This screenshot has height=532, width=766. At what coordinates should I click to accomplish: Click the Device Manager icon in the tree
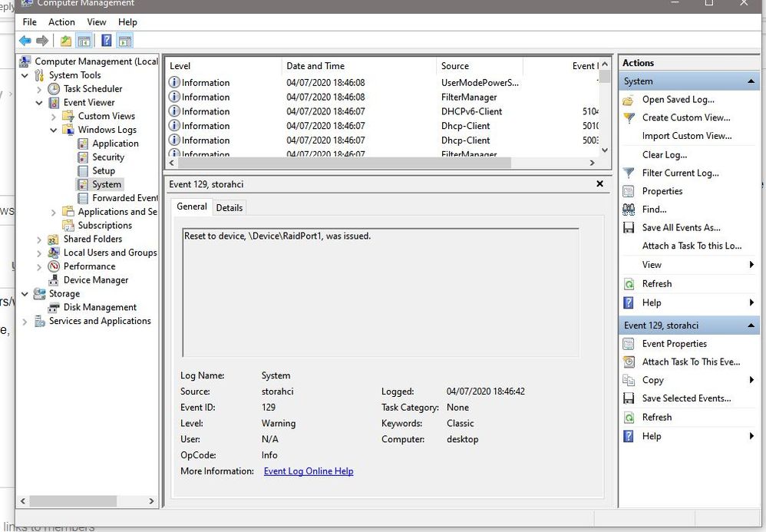[x=54, y=280]
